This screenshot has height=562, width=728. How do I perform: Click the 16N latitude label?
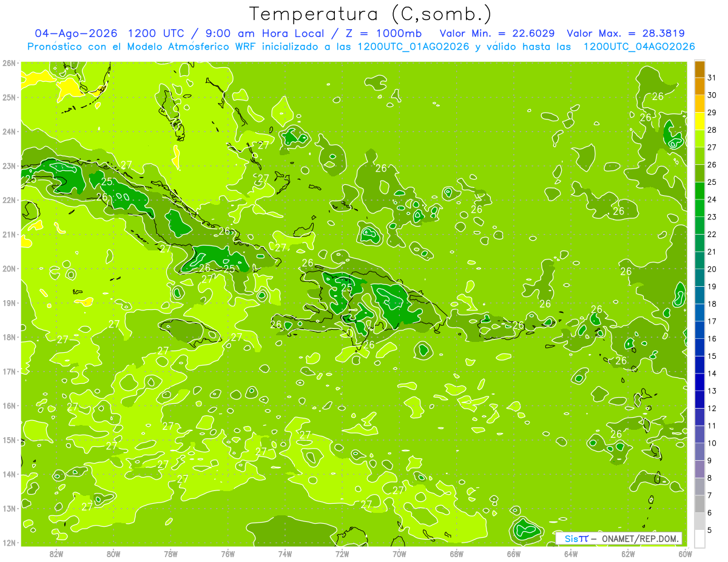tap(9, 406)
